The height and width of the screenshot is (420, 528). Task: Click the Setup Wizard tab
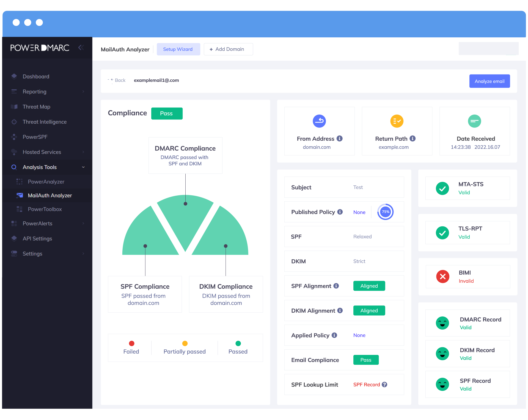coord(178,49)
